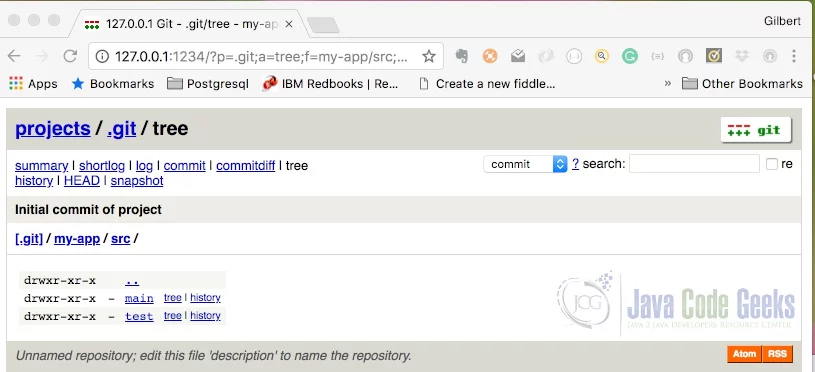Click src in the breadcrumb path
Viewport: 815px width, 372px height.
click(x=121, y=238)
